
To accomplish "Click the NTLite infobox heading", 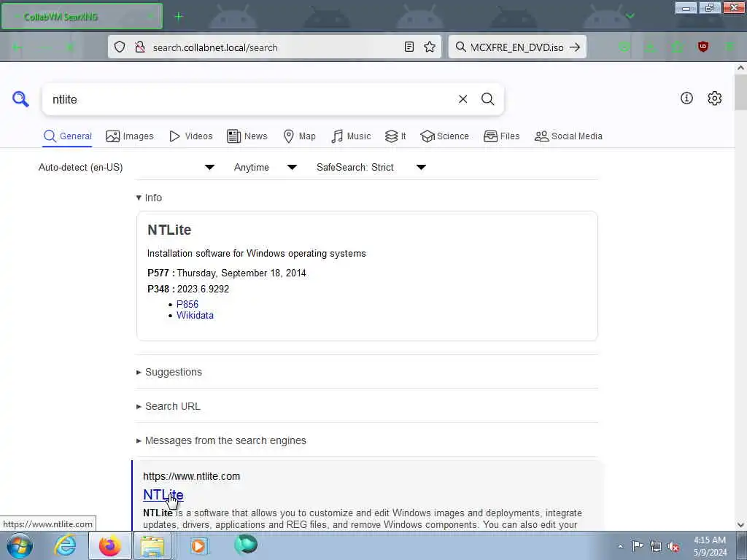I will tap(169, 230).
